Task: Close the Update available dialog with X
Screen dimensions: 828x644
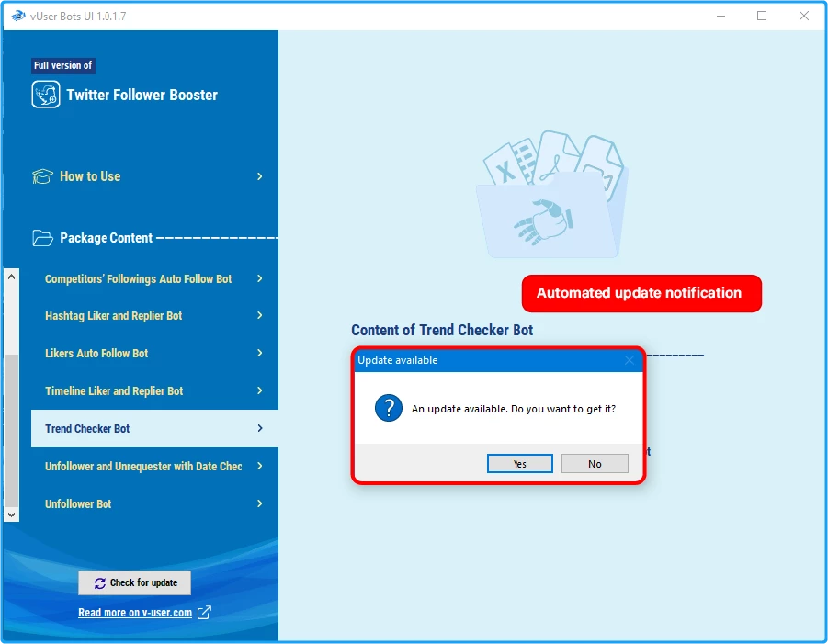Action: [629, 360]
